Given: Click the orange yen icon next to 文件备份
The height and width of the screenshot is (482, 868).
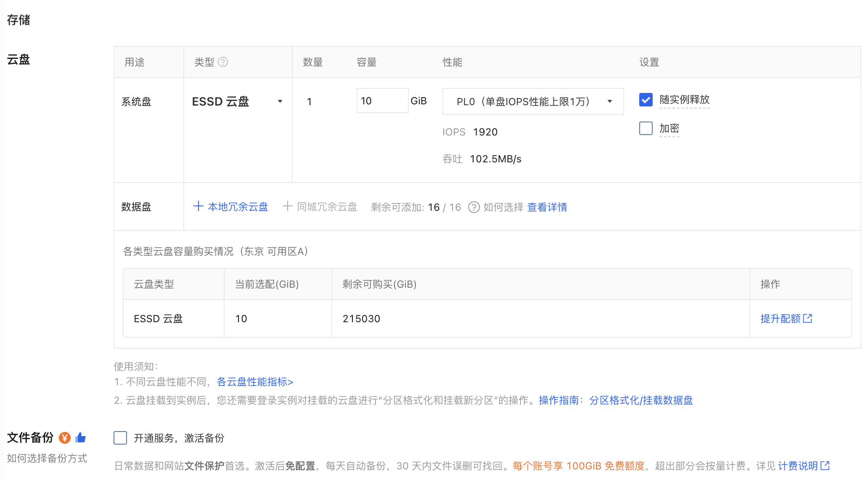Looking at the screenshot, I should [x=64, y=438].
